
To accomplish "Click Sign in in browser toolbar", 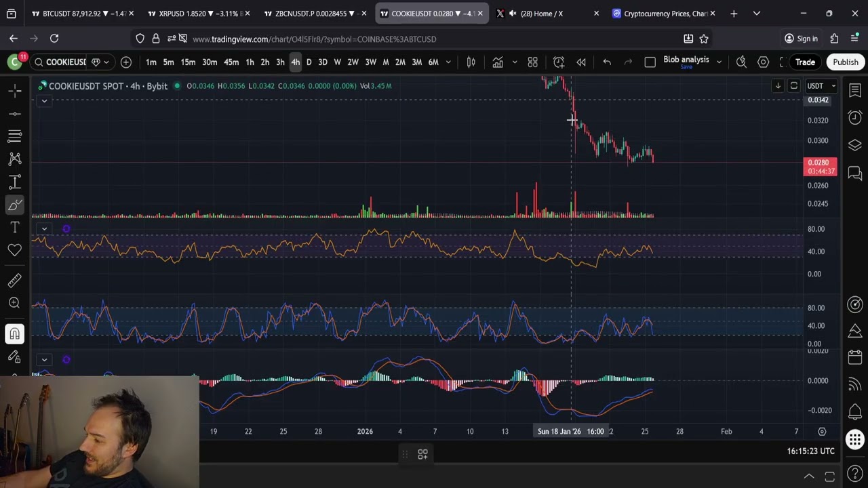I will (x=801, y=39).
